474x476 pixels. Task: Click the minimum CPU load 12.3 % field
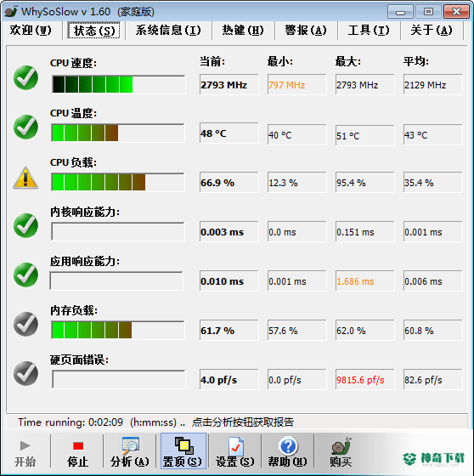[x=297, y=183]
